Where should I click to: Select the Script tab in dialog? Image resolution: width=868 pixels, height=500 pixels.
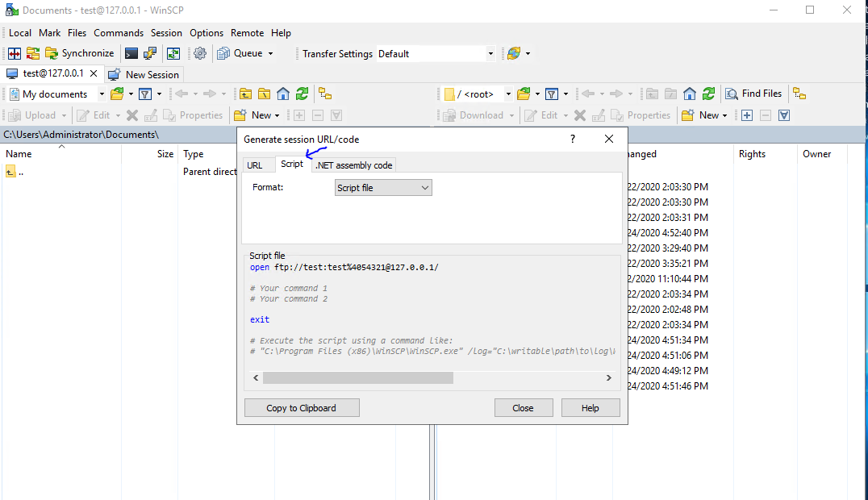pos(292,164)
